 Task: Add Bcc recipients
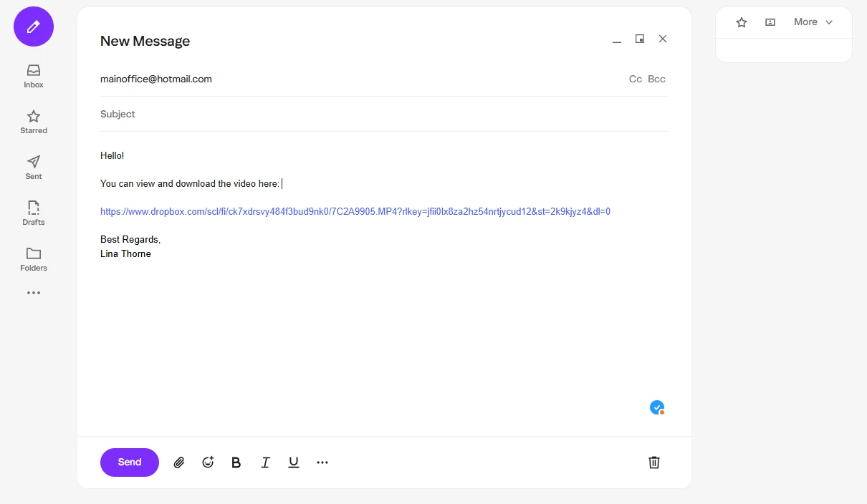(657, 79)
